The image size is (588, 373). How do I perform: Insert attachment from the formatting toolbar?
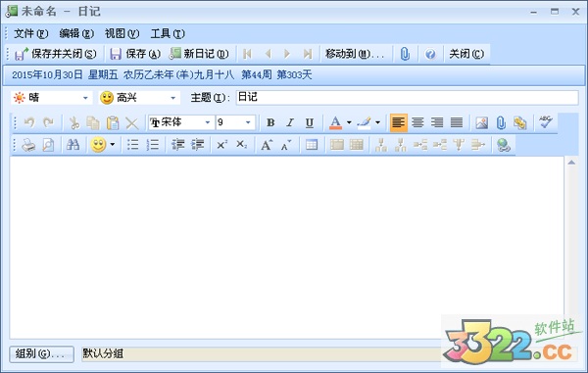501,122
